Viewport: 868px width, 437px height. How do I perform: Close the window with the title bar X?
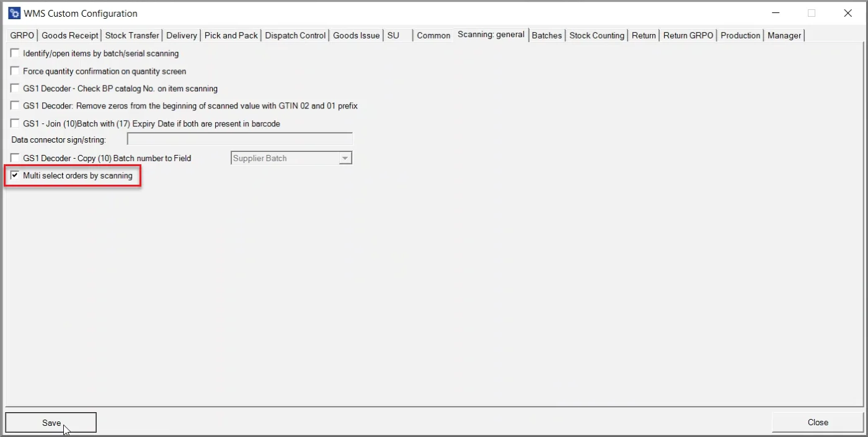pos(848,13)
